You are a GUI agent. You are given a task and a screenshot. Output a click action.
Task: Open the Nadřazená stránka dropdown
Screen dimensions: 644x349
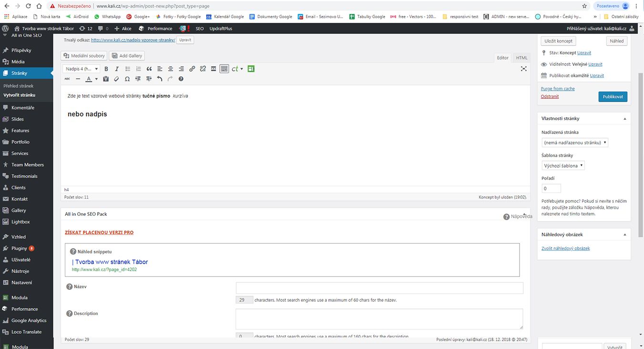point(575,142)
